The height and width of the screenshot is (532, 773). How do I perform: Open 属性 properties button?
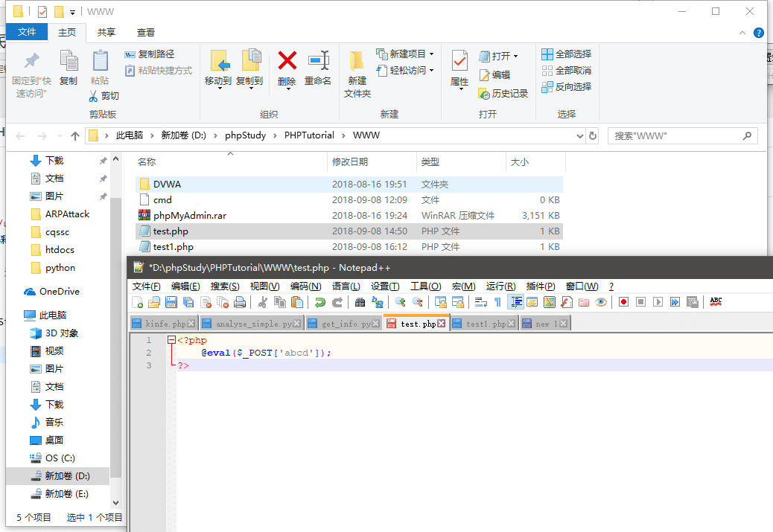459,69
